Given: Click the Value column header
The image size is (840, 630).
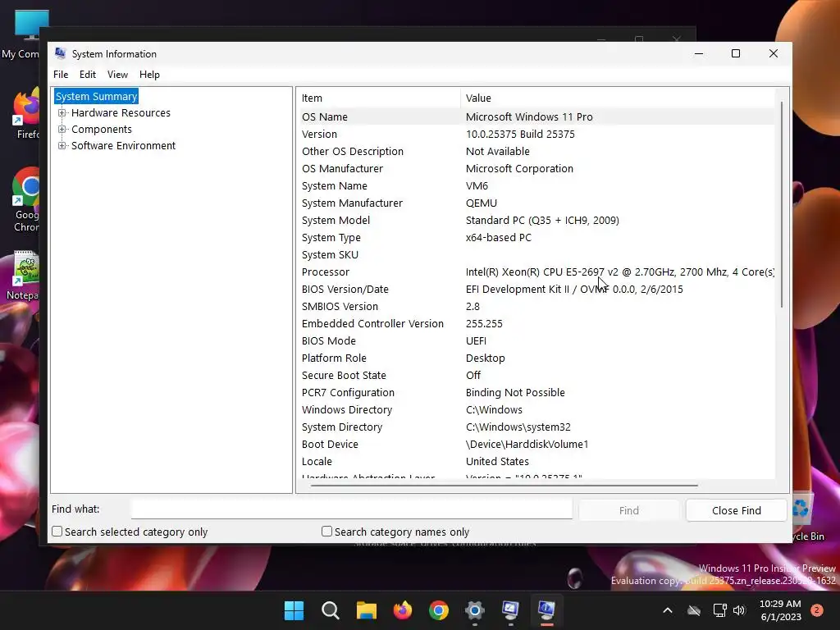Looking at the screenshot, I should coord(618,98).
